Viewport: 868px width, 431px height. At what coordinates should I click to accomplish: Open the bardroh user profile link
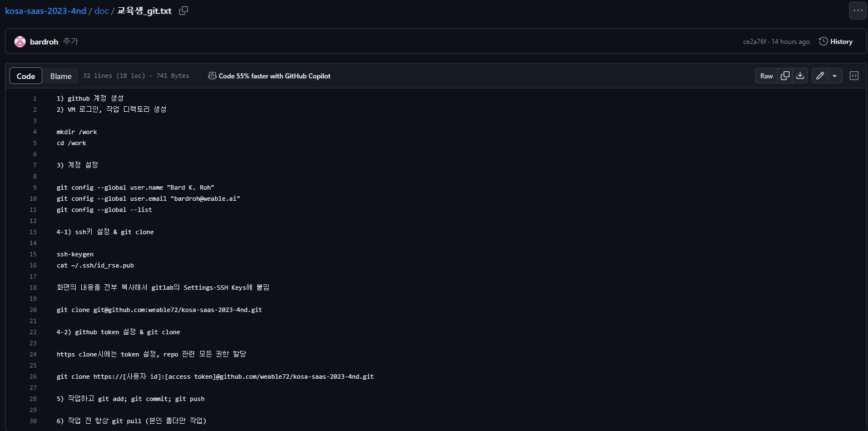point(44,42)
